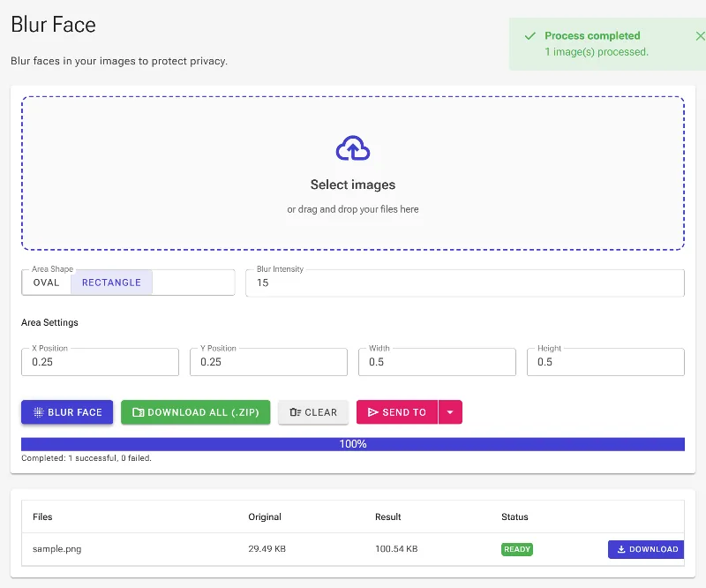Close the Process completed notification

(x=700, y=36)
